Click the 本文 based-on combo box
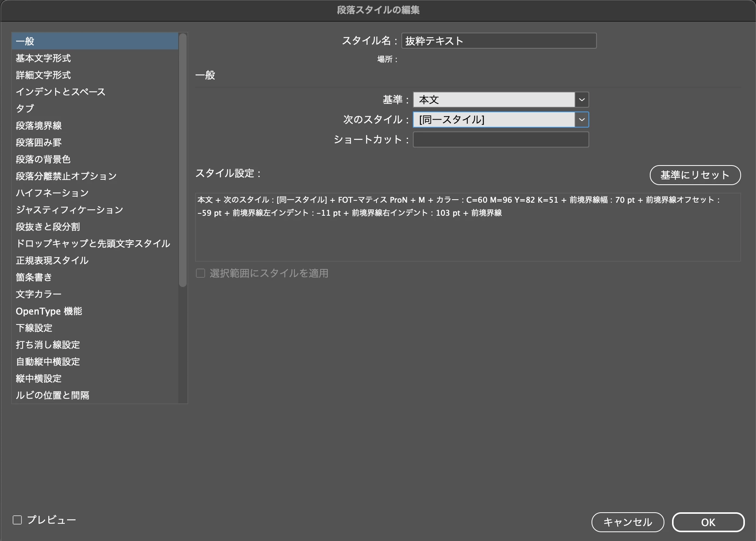 [x=493, y=100]
